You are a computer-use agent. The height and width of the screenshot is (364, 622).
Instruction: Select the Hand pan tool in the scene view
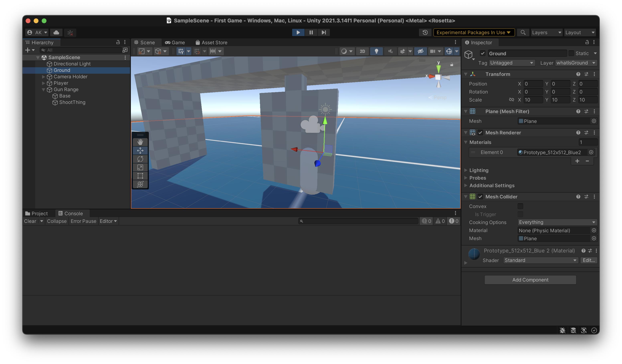140,142
